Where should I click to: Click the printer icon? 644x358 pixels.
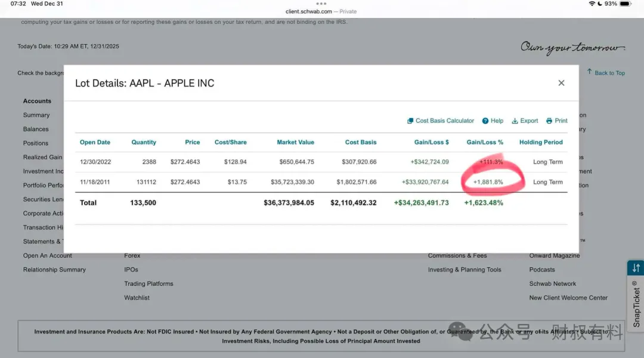coord(549,121)
